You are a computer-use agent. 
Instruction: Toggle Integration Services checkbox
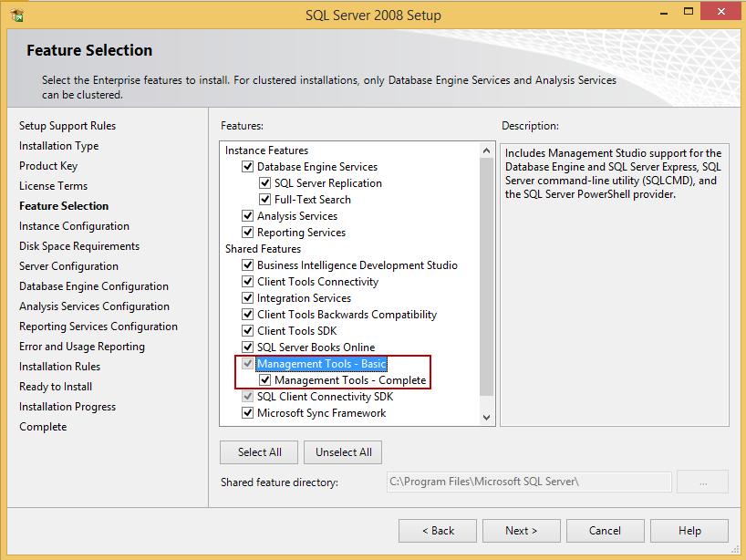coord(247,298)
